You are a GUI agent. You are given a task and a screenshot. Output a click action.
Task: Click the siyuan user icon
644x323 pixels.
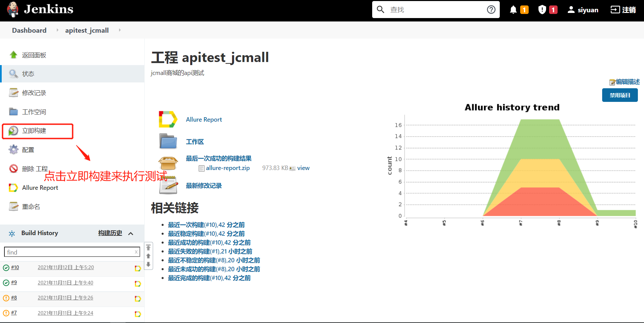tap(571, 10)
